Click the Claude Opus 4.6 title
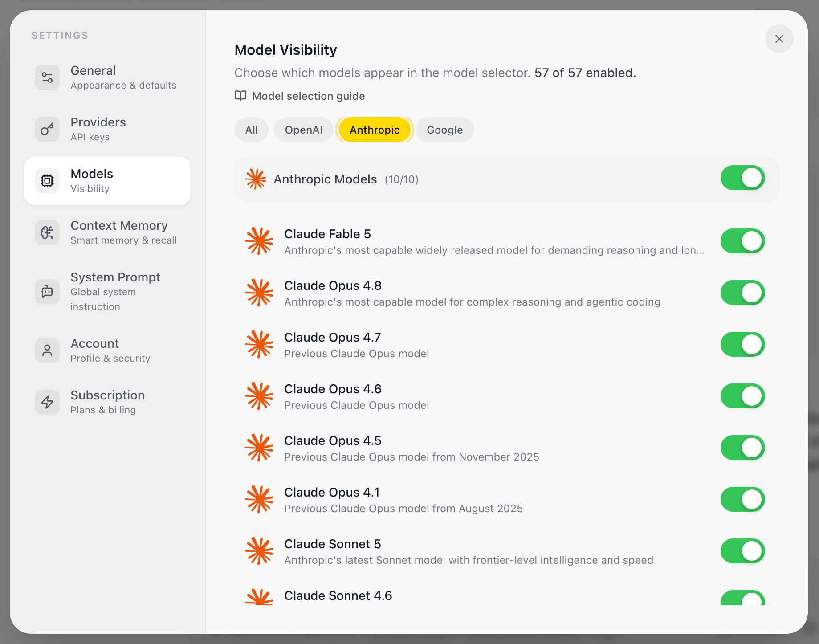819x644 pixels. [333, 389]
